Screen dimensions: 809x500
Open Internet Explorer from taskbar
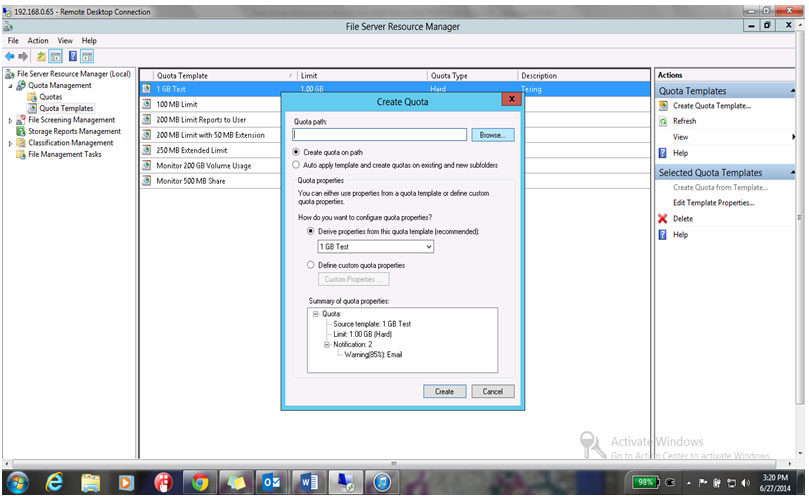[x=54, y=483]
